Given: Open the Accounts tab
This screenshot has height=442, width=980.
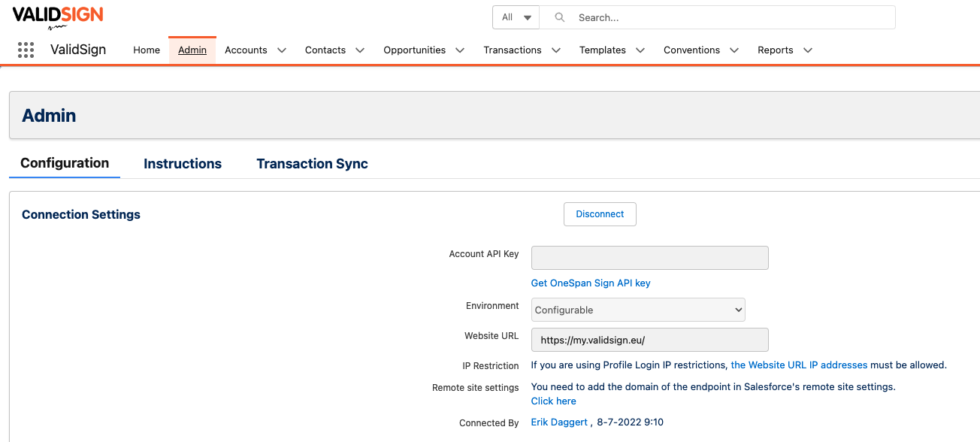Looking at the screenshot, I should click(x=246, y=50).
